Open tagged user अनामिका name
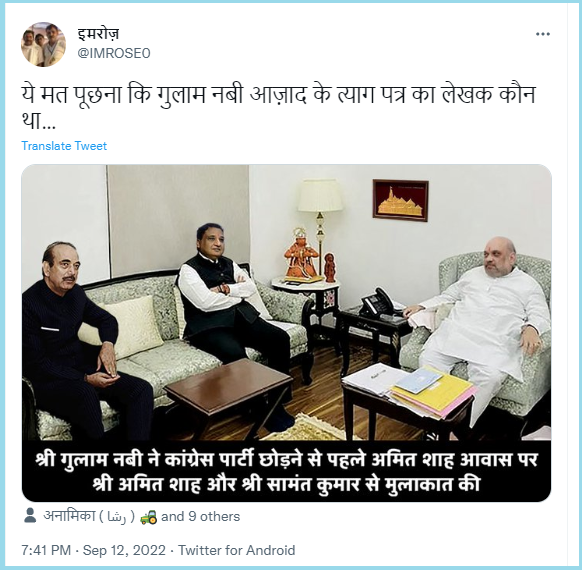This screenshot has height=570, width=582. click(89, 516)
